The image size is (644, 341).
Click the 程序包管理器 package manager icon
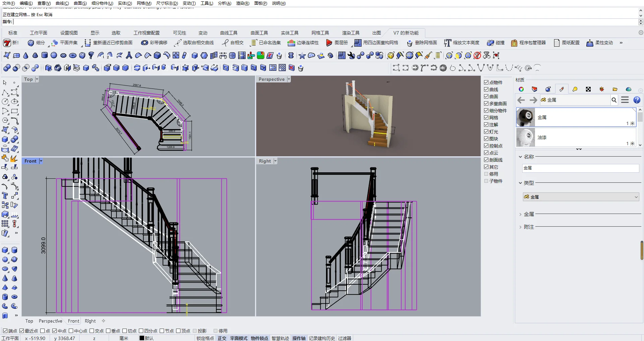pyautogui.click(x=514, y=43)
